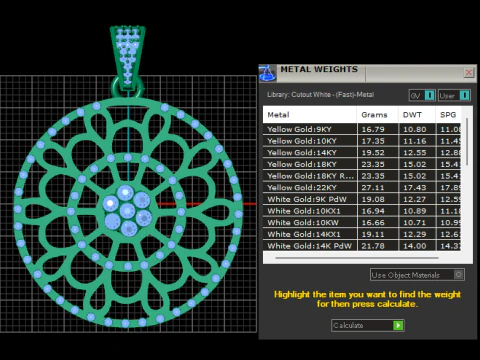Click the 27.11 grams value

click(x=373, y=188)
